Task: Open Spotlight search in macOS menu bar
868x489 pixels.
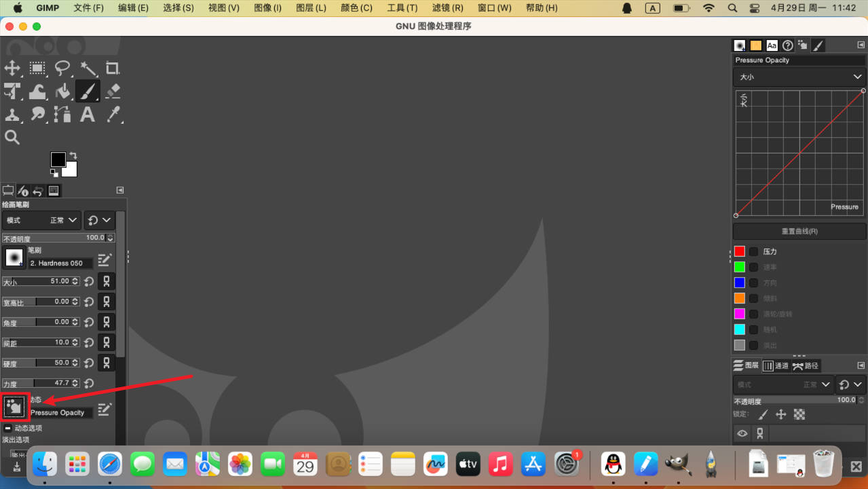Action: coord(732,8)
